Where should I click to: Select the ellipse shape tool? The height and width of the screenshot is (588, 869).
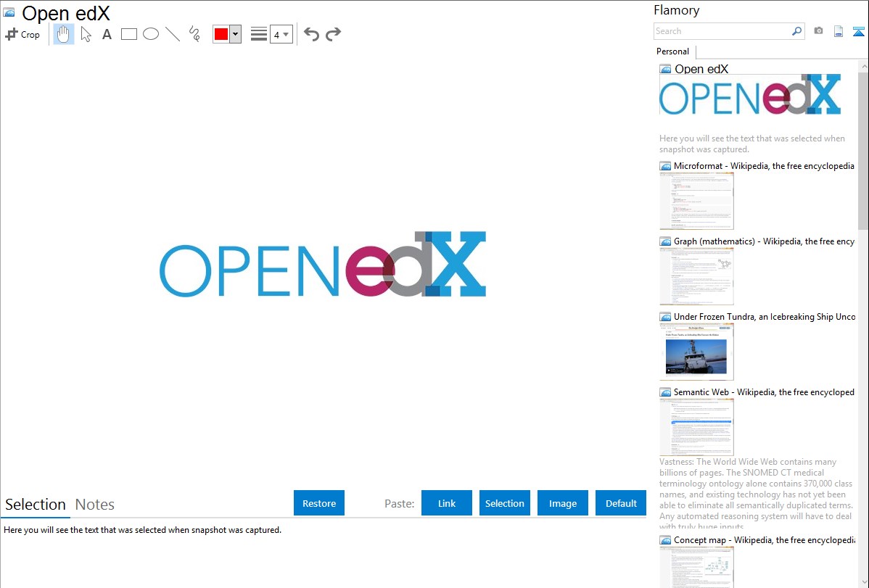coord(151,34)
